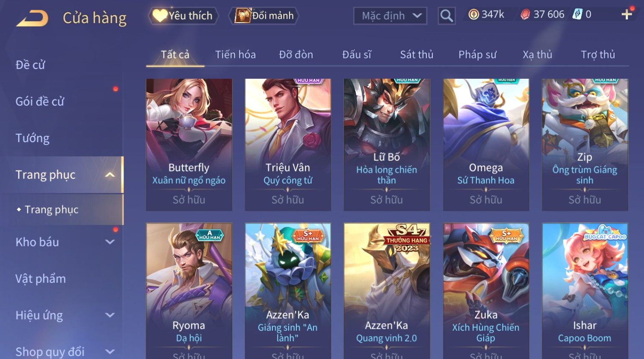The height and width of the screenshot is (359, 644).
Task: Select the Lữ Bố Hỏa long chiến thần skin
Action: [x=387, y=145]
